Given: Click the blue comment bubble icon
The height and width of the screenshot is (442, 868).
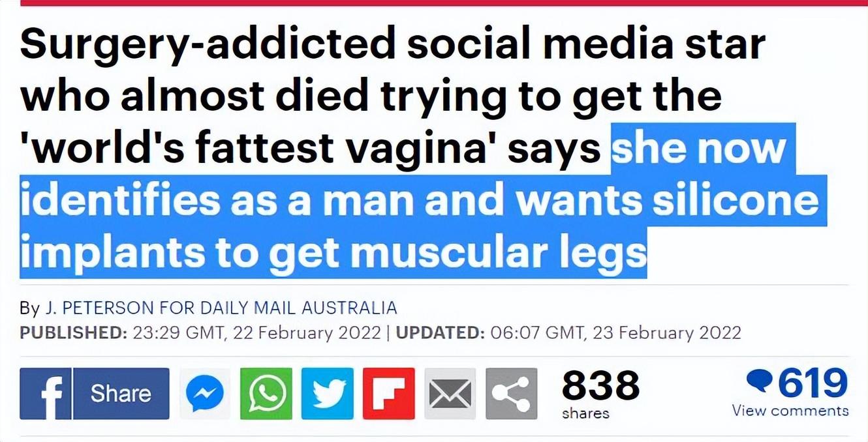Looking at the screenshot, I should tap(759, 381).
